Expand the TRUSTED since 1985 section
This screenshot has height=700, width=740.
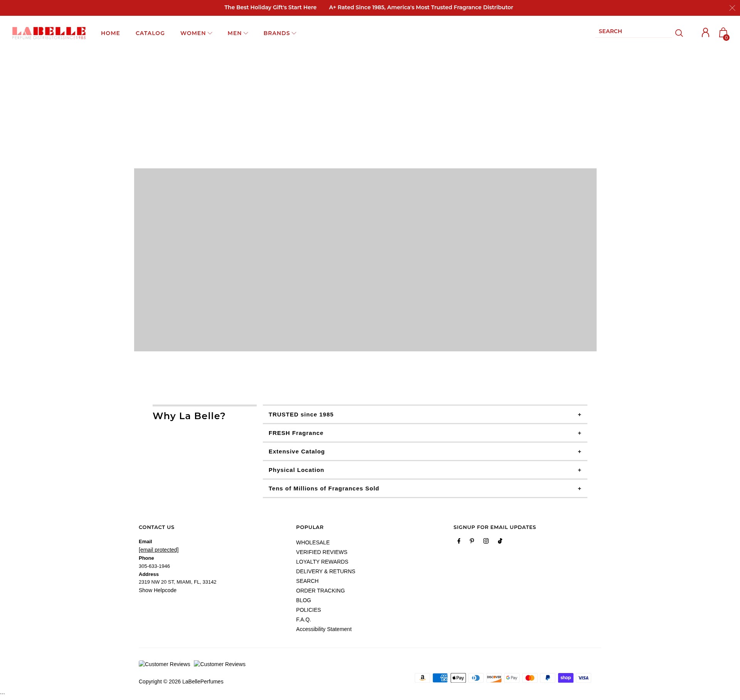coord(425,415)
